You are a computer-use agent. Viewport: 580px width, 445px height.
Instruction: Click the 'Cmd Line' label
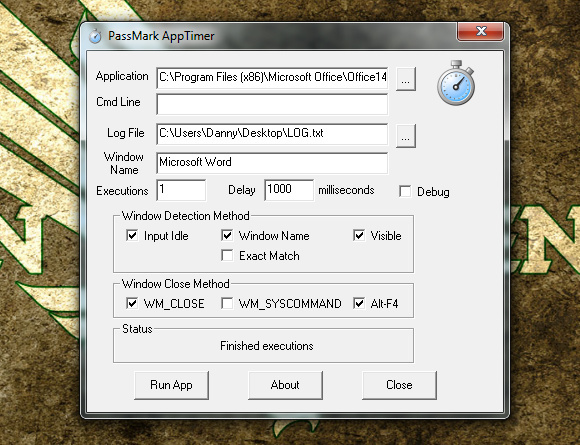pos(118,102)
